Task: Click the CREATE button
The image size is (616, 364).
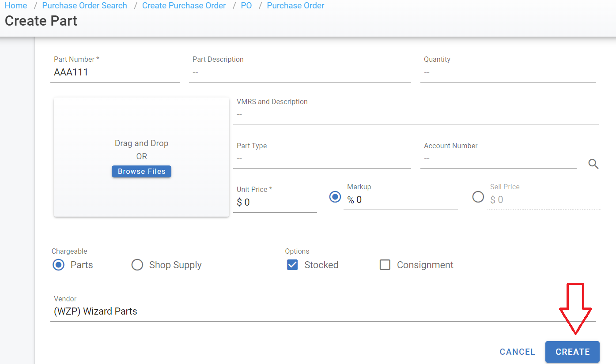Action: click(x=572, y=352)
